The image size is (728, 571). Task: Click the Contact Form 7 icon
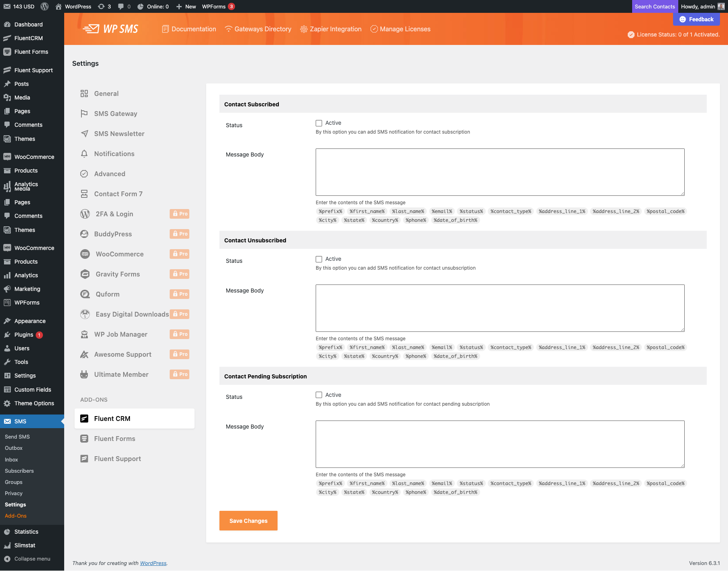[84, 194]
